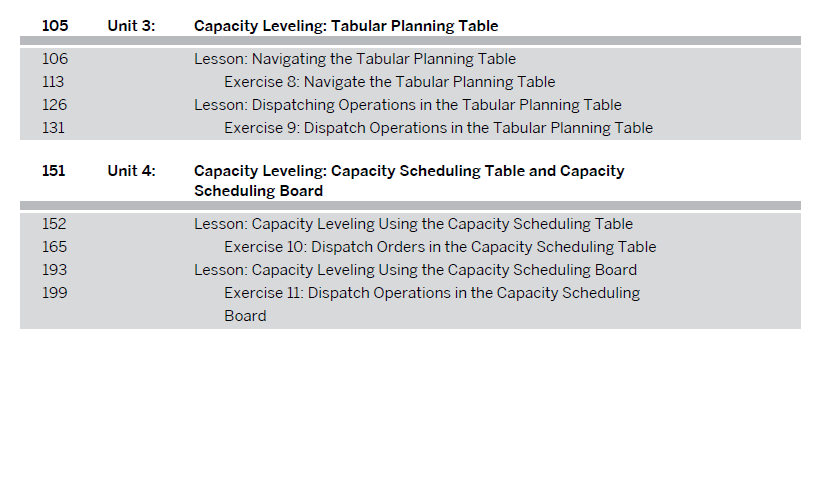Screen dimensions: 821x483
Task: Open lesson 'Capacity Leveling Using the Capacity Scheduling Table'
Action: (413, 224)
